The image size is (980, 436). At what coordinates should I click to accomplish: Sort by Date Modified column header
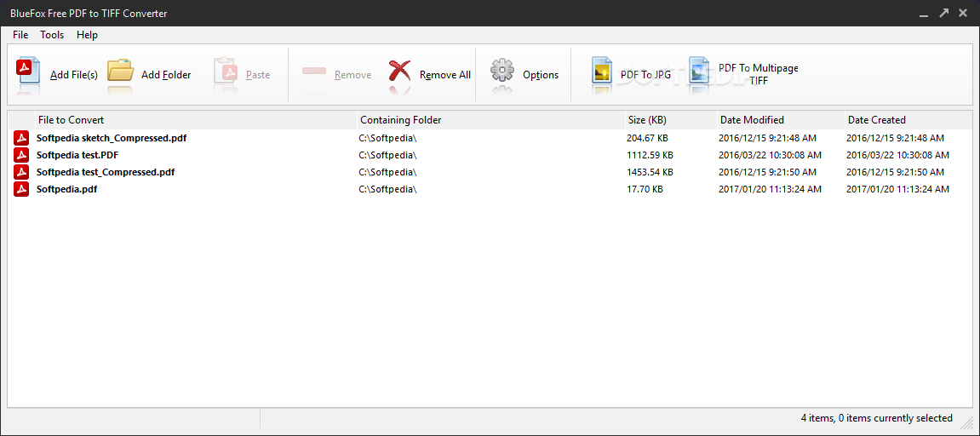[781, 120]
